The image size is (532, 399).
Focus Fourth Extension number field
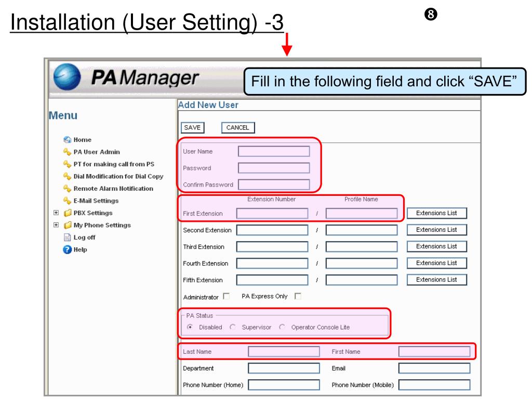(272, 263)
